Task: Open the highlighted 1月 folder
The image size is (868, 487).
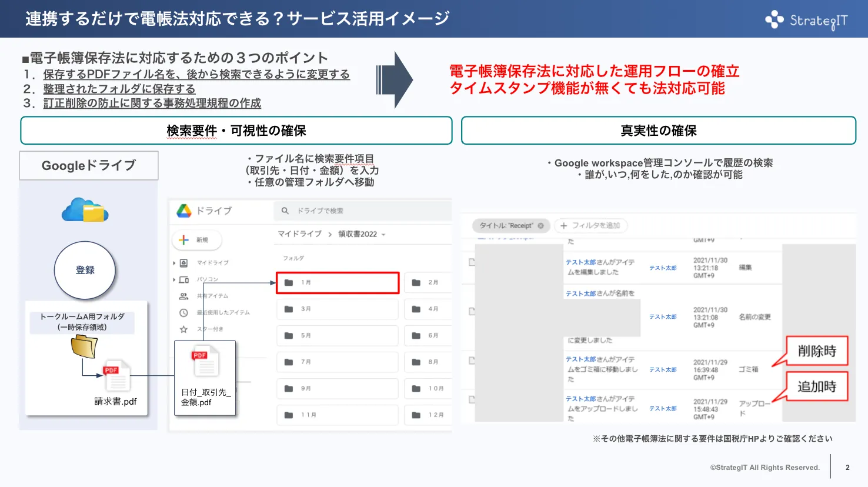Action: click(x=338, y=282)
